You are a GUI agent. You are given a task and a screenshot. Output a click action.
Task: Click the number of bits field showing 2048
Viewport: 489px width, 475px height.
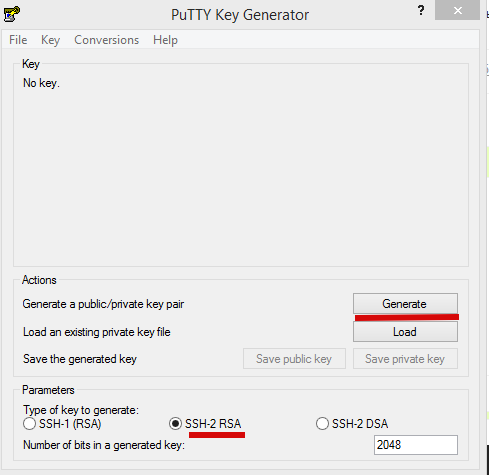pos(416,445)
